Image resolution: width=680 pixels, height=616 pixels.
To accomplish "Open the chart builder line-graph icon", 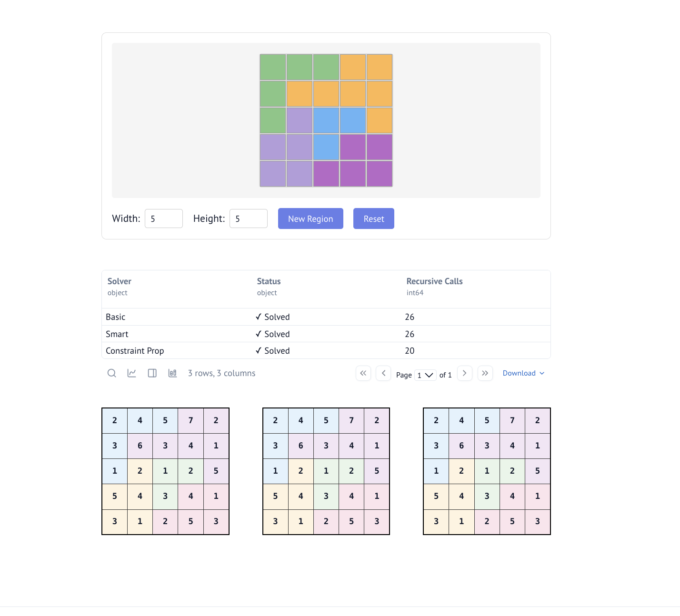I will (132, 373).
